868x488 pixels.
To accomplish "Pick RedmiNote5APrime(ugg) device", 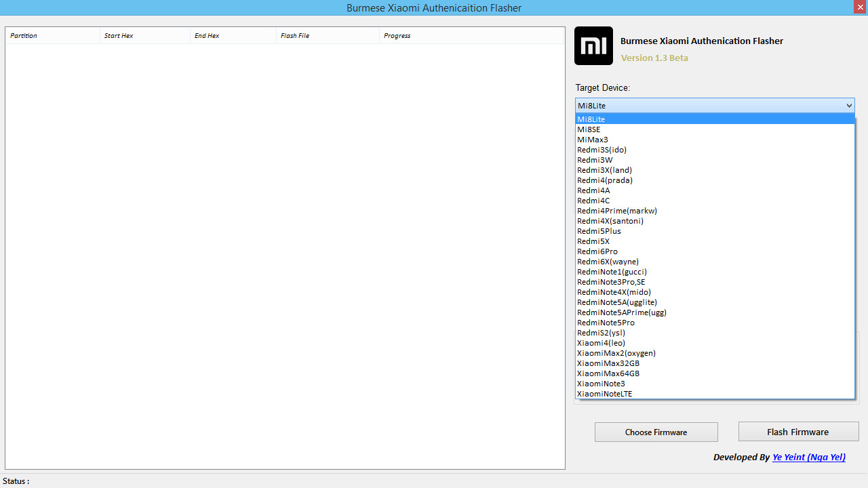I will 715,312.
